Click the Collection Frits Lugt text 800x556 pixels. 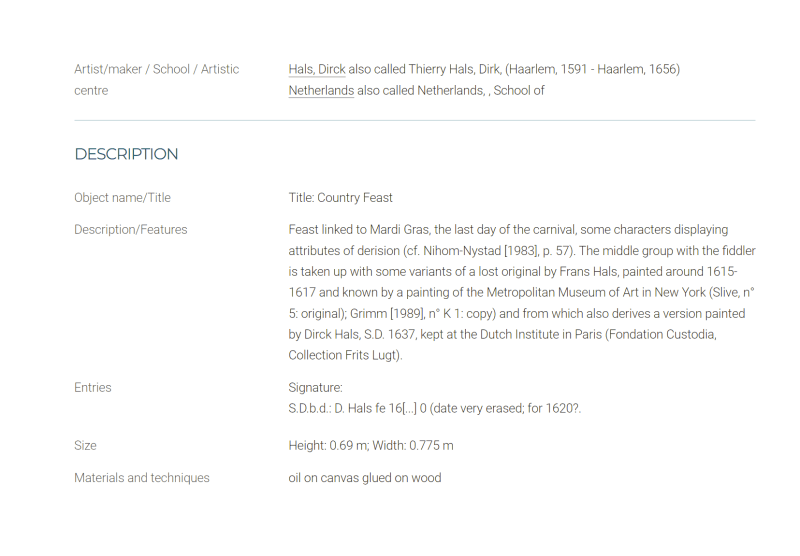(x=345, y=356)
